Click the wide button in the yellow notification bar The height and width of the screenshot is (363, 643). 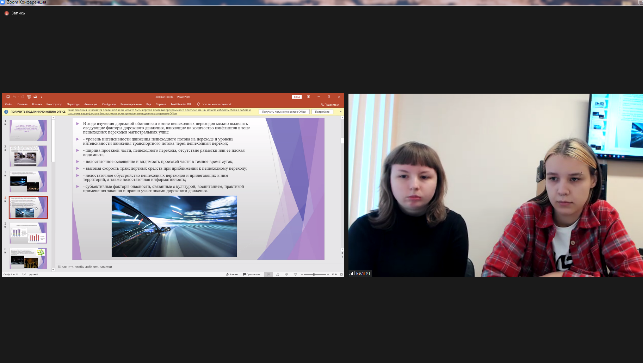point(284,112)
